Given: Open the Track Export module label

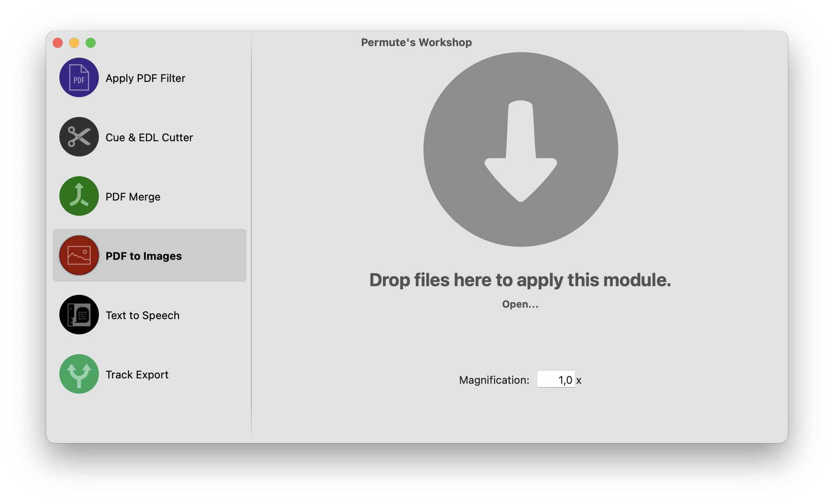Looking at the screenshot, I should tap(137, 375).
